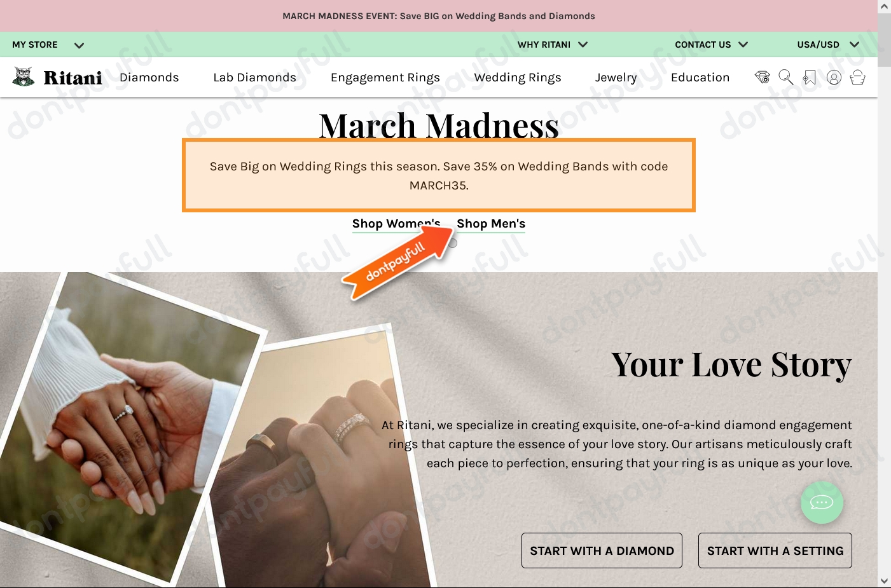Open the shopping basket icon
This screenshot has width=891, height=588.
(857, 78)
